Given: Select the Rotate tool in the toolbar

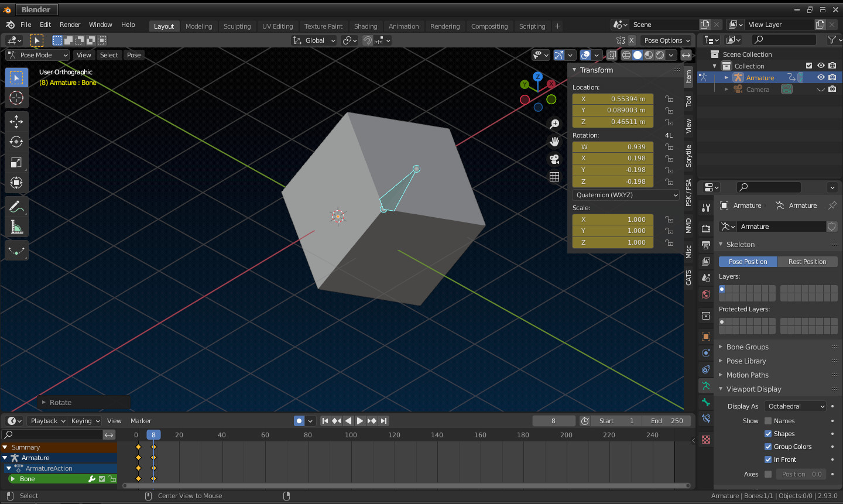Looking at the screenshot, I should pos(16,142).
